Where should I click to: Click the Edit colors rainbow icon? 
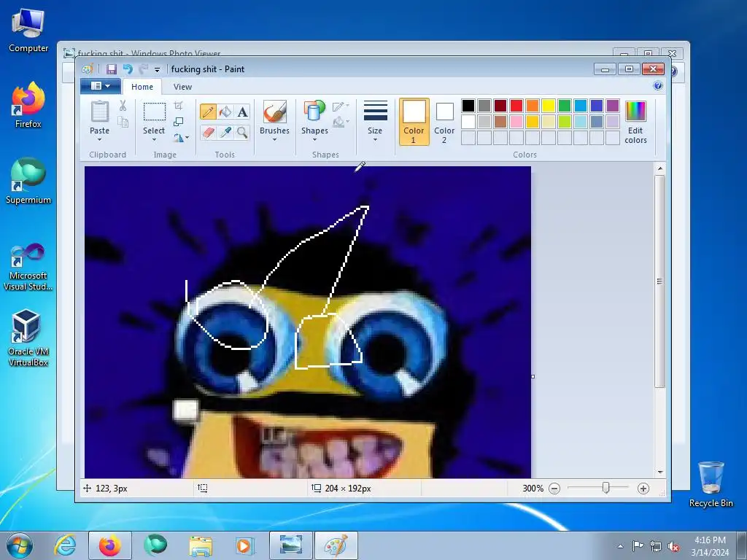(635, 112)
